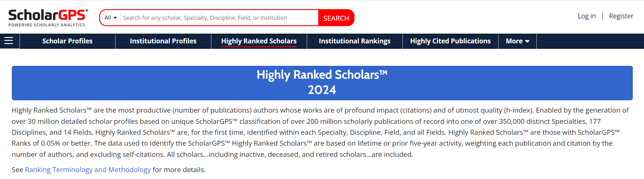Open Highly Cited Publications tab
Screen dimensions: 644x179
[x=450, y=41]
